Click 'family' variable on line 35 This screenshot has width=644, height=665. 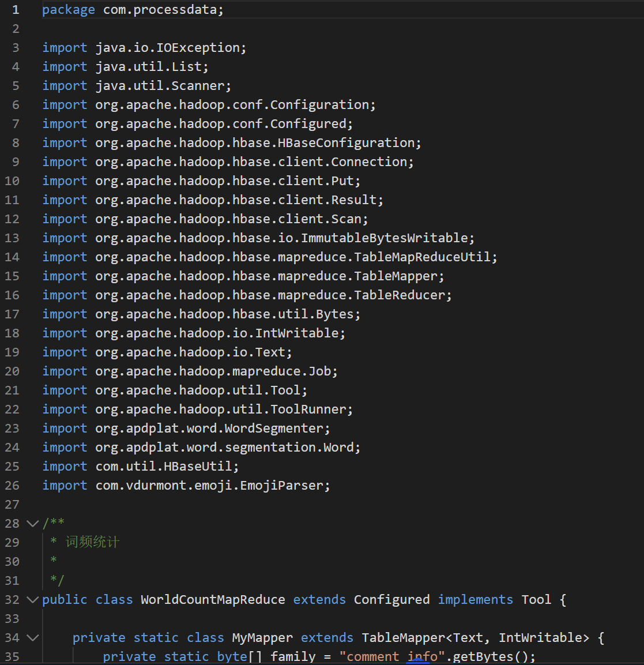pyautogui.click(x=293, y=656)
